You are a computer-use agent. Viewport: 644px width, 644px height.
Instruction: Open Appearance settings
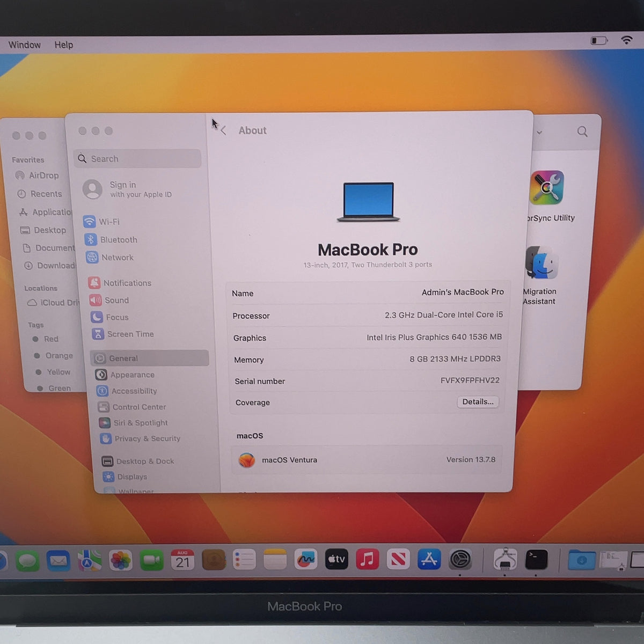point(125,375)
